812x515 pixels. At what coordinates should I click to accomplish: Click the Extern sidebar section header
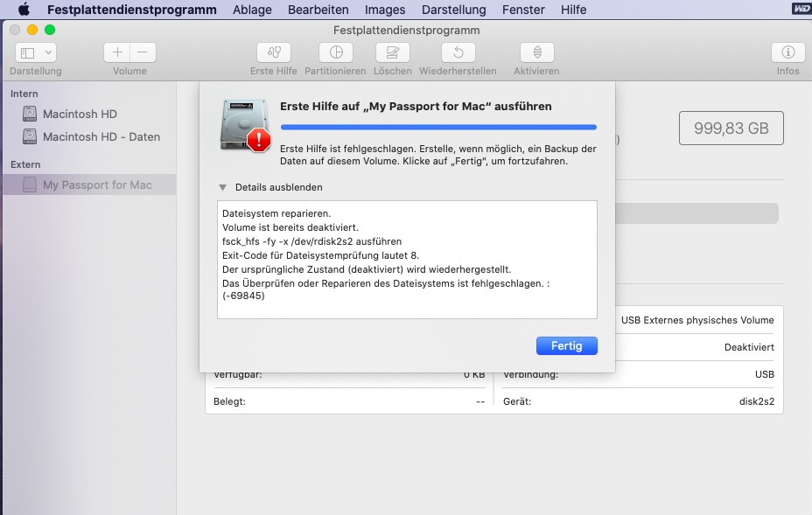[25, 164]
